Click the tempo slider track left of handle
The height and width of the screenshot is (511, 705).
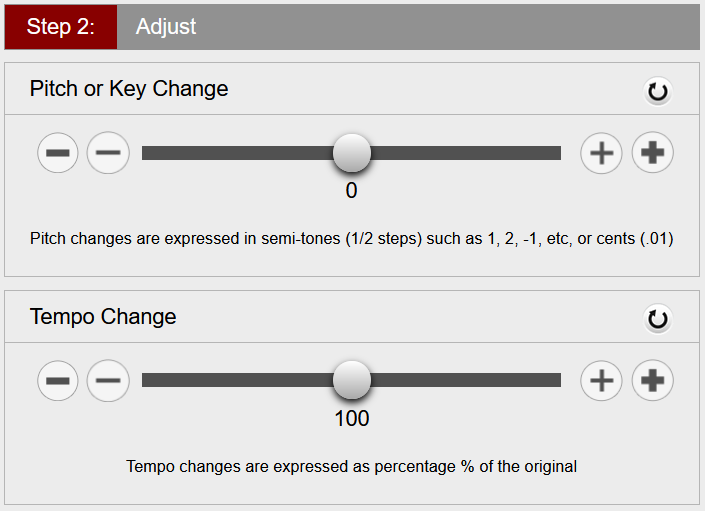pos(237,380)
